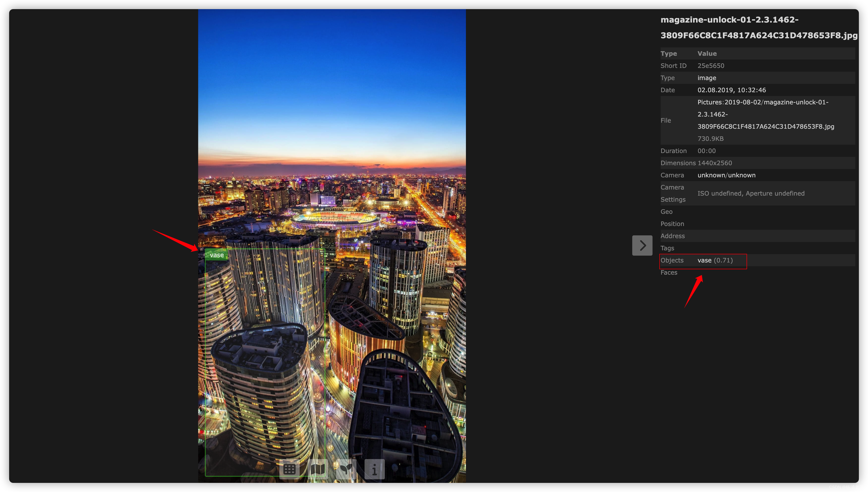Click the Tags row label

coord(667,248)
